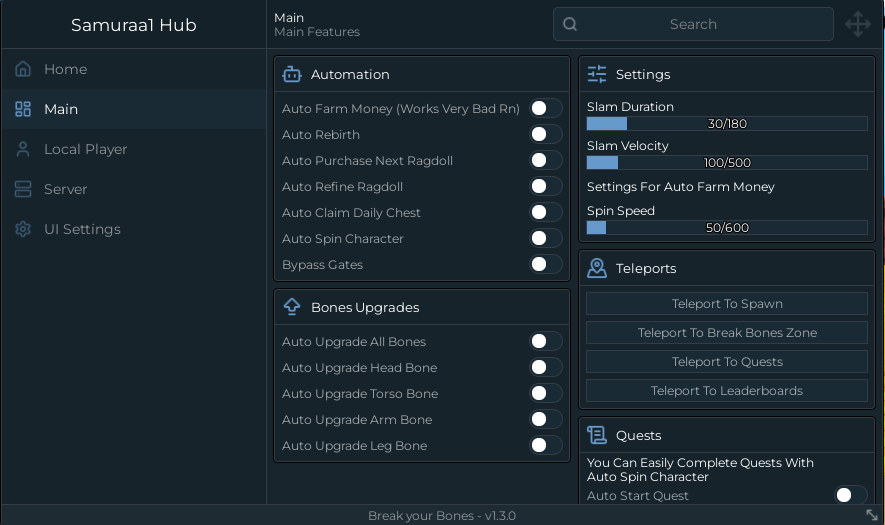Click Teleport To Leaderboards button
This screenshot has height=525, width=885.
727,391
